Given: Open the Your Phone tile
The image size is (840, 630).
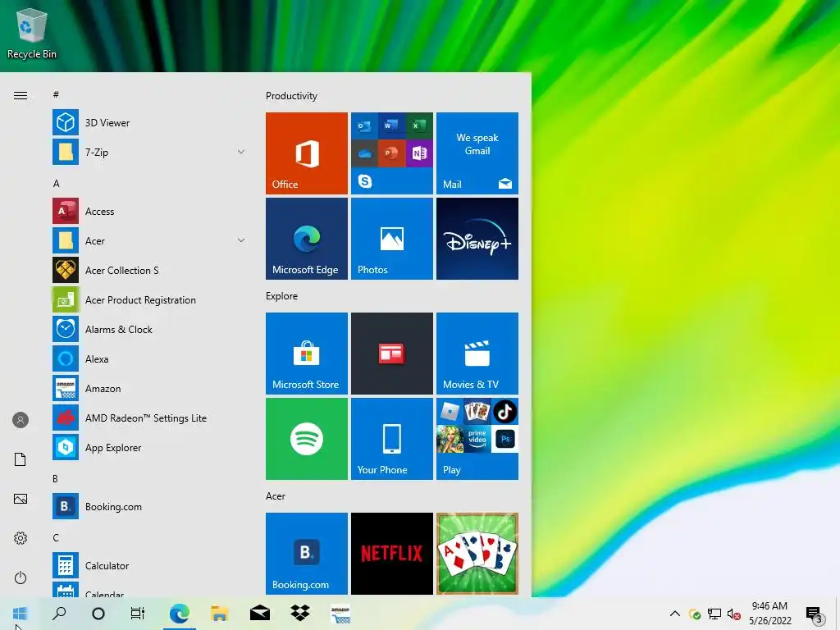Looking at the screenshot, I should click(391, 439).
